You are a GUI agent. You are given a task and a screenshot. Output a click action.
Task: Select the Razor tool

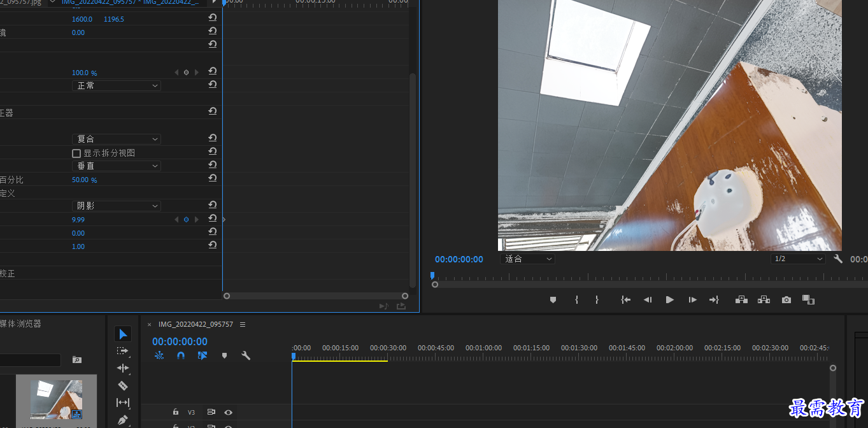pos(123,385)
